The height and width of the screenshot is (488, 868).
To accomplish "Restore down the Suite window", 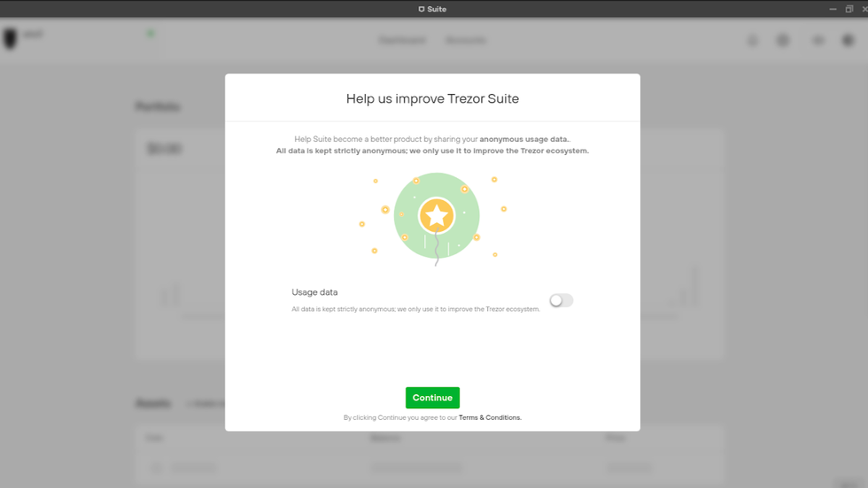I will [x=849, y=9].
